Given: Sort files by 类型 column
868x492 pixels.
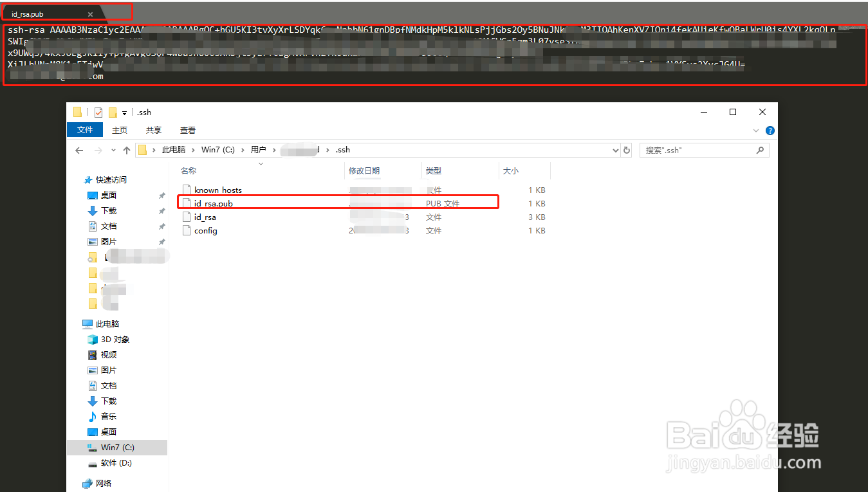Looking at the screenshot, I should (x=434, y=170).
